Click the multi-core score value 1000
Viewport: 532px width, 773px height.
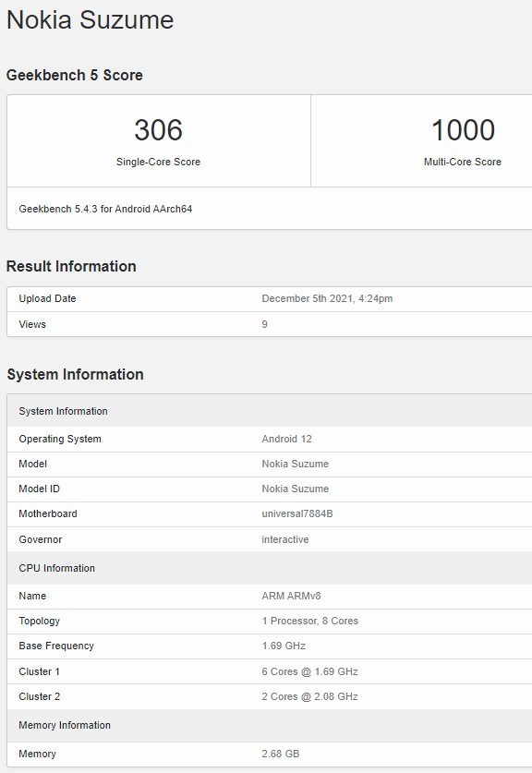click(x=463, y=130)
